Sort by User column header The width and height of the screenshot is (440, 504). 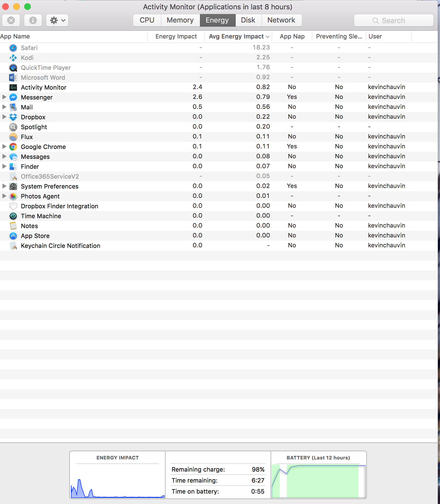389,37
